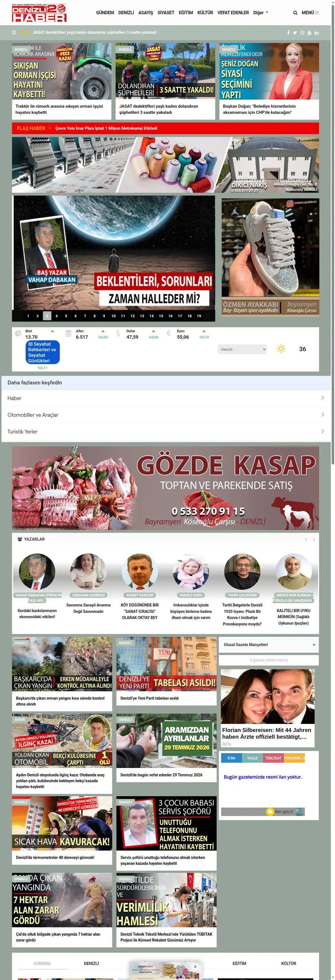Viewport: 335px width, 980px height.
Task: Go to slider page 1
Action: click(x=28, y=316)
